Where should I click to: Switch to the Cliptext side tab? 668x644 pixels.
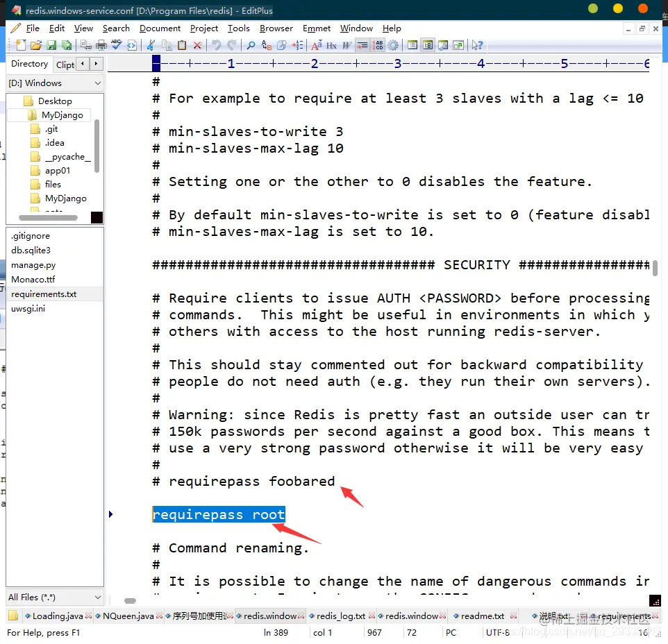tap(65, 65)
